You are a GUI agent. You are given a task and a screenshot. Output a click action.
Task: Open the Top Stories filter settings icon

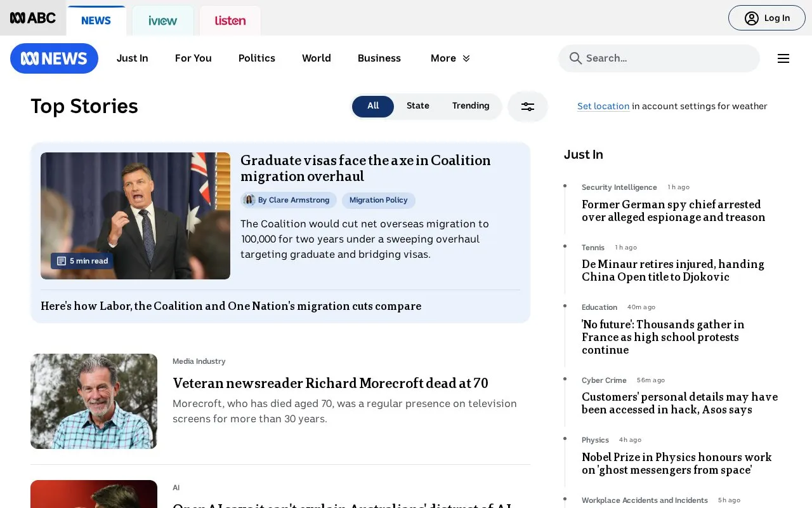tap(528, 107)
